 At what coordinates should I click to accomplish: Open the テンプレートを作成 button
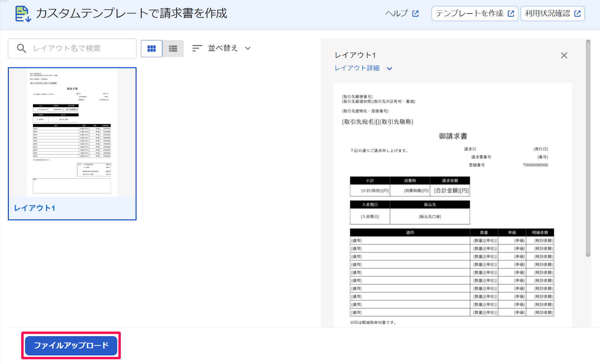(x=475, y=13)
